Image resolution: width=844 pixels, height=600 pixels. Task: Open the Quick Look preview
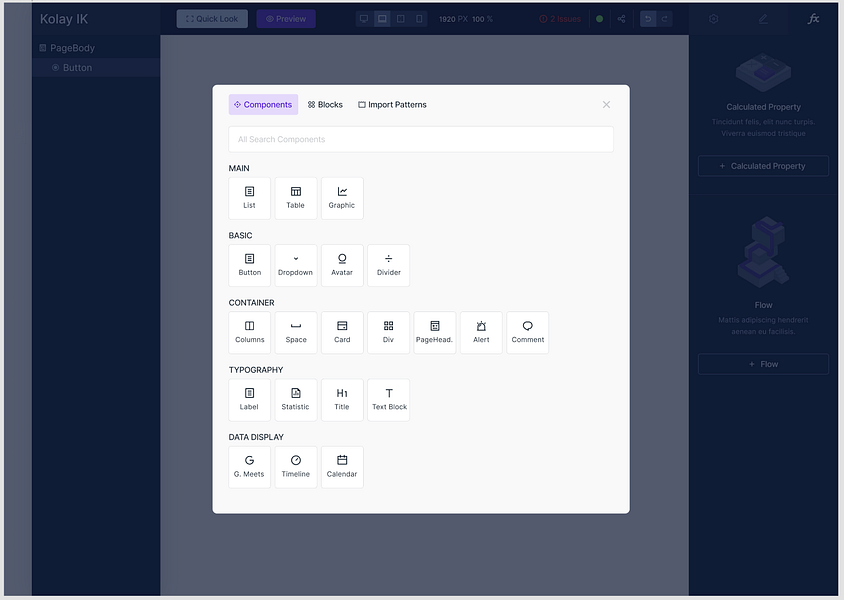click(211, 18)
